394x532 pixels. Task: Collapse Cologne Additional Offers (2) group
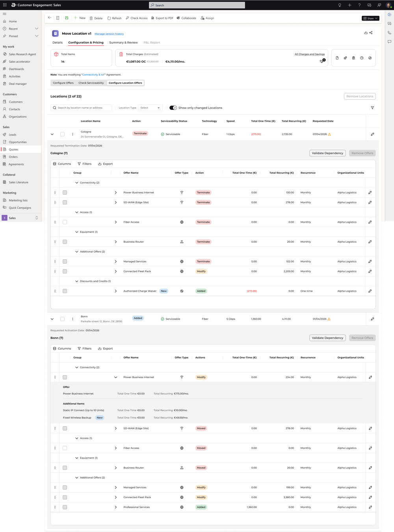click(77, 252)
